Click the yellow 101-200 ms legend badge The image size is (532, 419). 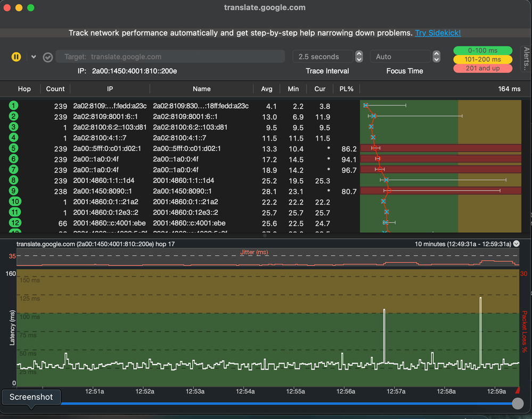tap(482, 59)
